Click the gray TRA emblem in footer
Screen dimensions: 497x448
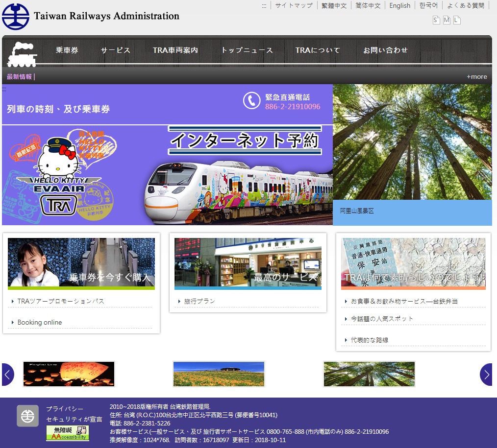click(x=27, y=416)
